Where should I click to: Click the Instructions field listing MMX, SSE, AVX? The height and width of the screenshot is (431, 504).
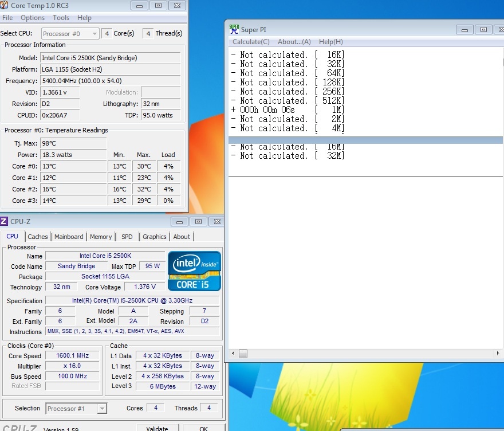click(x=132, y=331)
